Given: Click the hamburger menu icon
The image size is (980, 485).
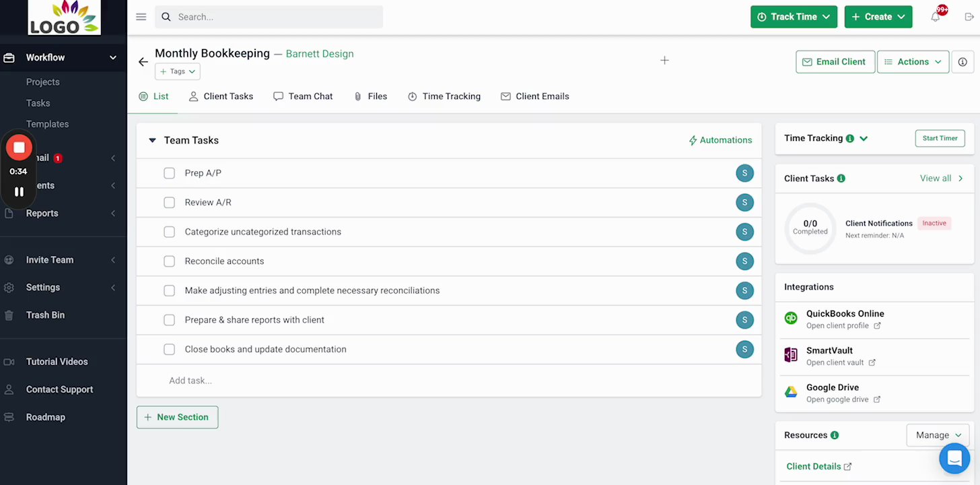Looking at the screenshot, I should [x=141, y=17].
